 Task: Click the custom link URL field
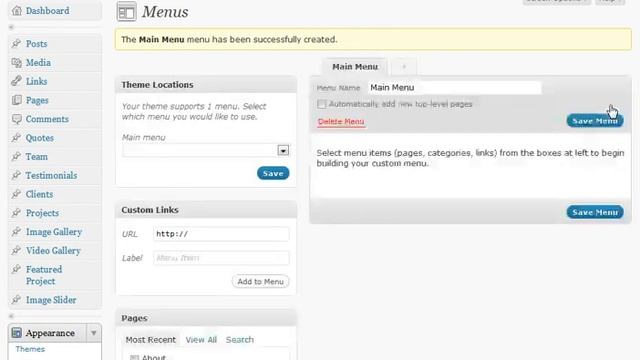pos(221,234)
